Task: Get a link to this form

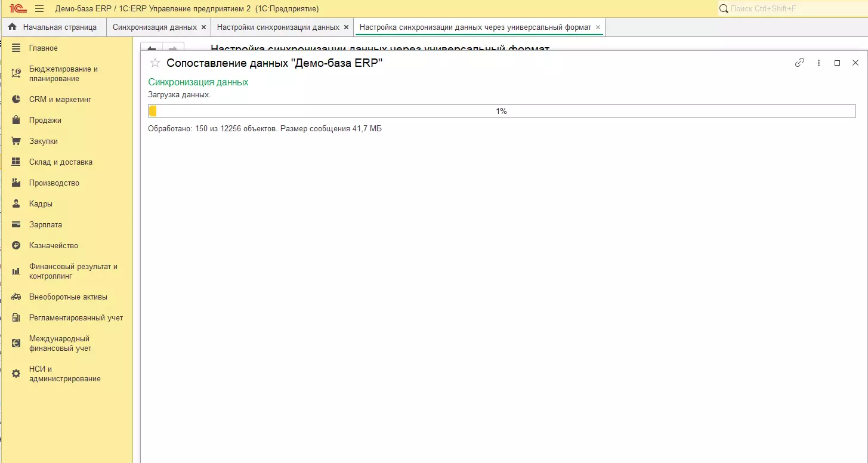Action: [x=800, y=63]
